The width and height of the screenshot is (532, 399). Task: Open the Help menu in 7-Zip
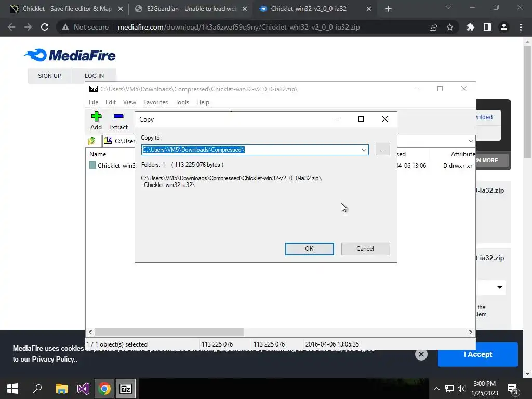(x=203, y=102)
